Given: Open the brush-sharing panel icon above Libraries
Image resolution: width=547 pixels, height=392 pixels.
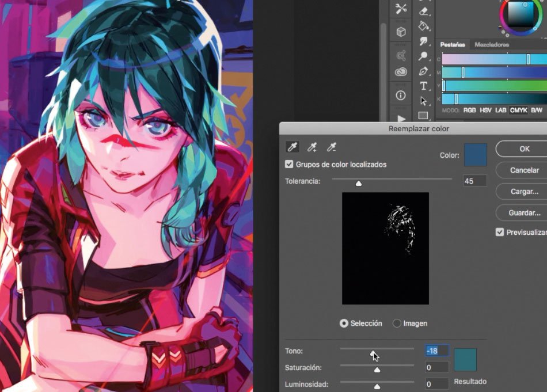Looking at the screenshot, I should click(401, 55).
